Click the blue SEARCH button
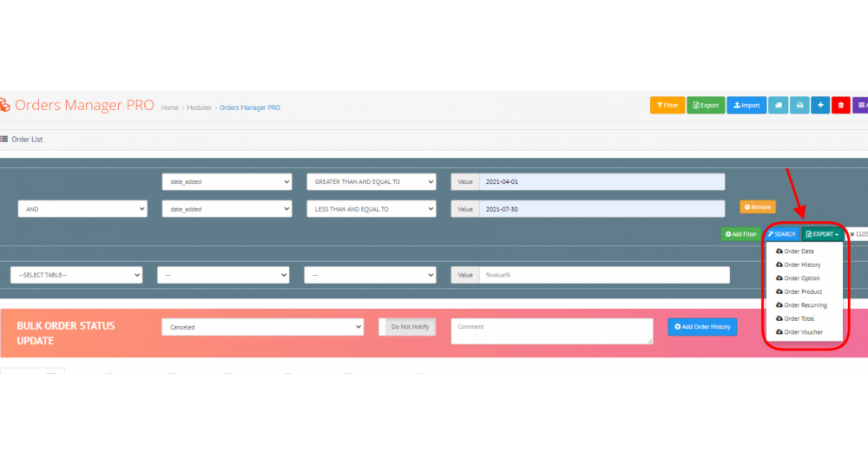This screenshot has width=868, height=464. click(782, 234)
